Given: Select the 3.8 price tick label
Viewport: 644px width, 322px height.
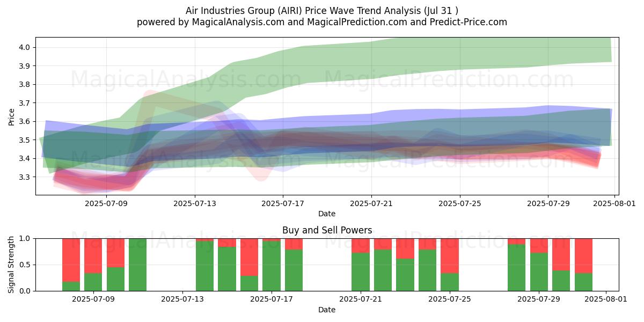Looking at the screenshot, I should tap(25, 84).
